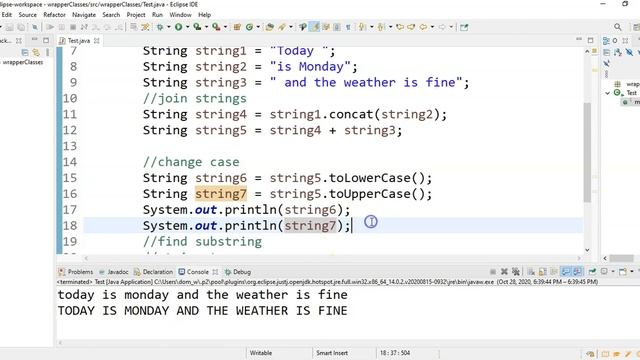Click the New Java Package icon
Screen dimensions: 640x360
(237, 27)
